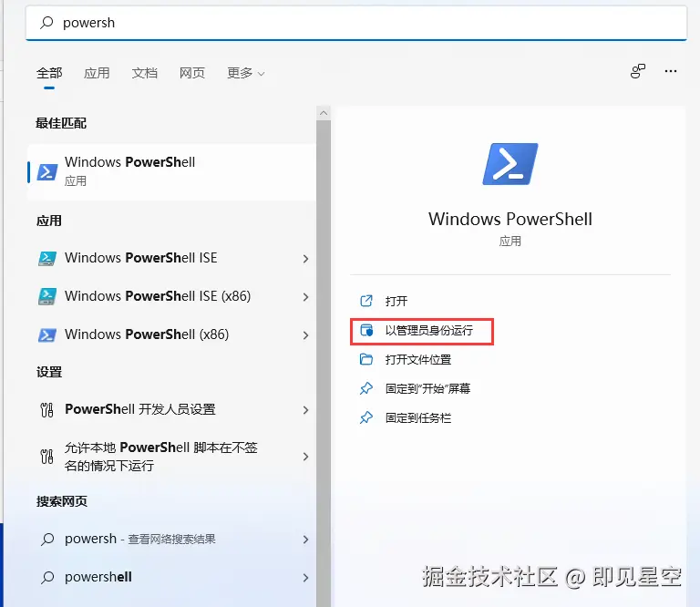Switch to the 文档 filter tab
Viewport: 700px width, 607px height.
coord(144,73)
